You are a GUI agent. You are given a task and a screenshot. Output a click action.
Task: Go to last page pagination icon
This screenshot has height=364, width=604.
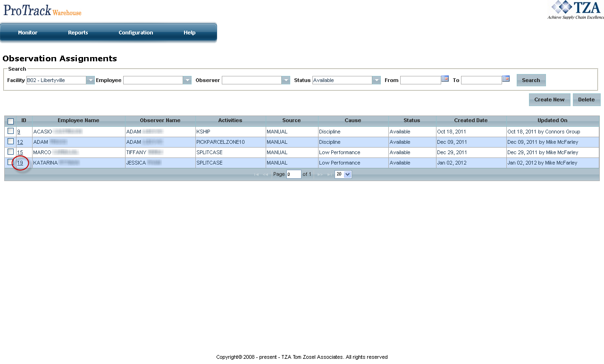coord(328,174)
